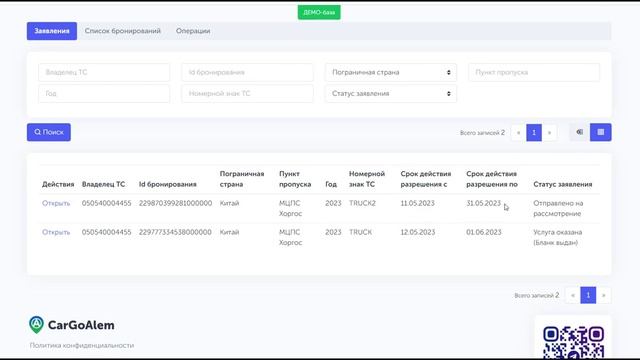Image resolution: width=640 pixels, height=360 pixels.
Task: Switch to Операции tab
Action: point(193,31)
